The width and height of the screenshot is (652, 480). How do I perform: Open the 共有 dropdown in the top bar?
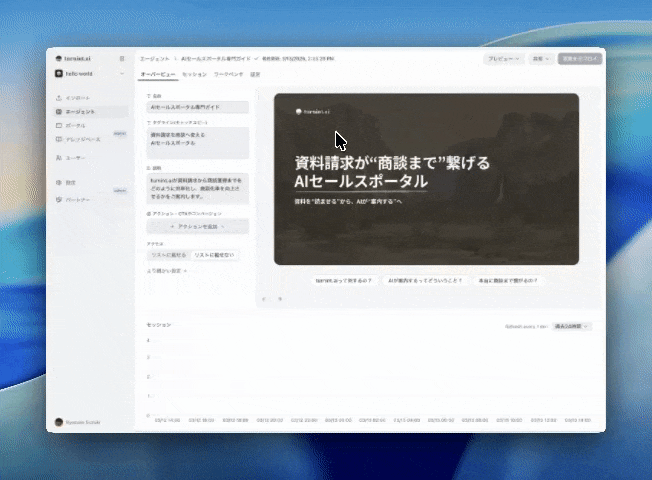pyautogui.click(x=541, y=59)
